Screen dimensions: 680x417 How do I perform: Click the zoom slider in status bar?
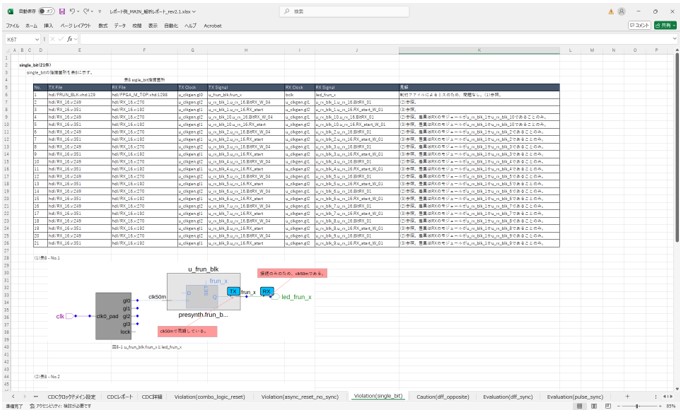coord(638,407)
